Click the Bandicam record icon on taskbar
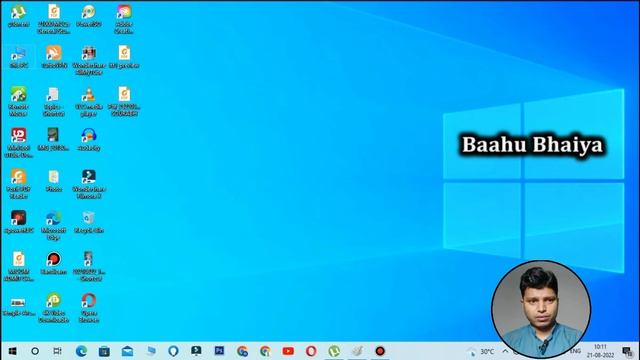This screenshot has height=360, width=640. [x=380, y=351]
